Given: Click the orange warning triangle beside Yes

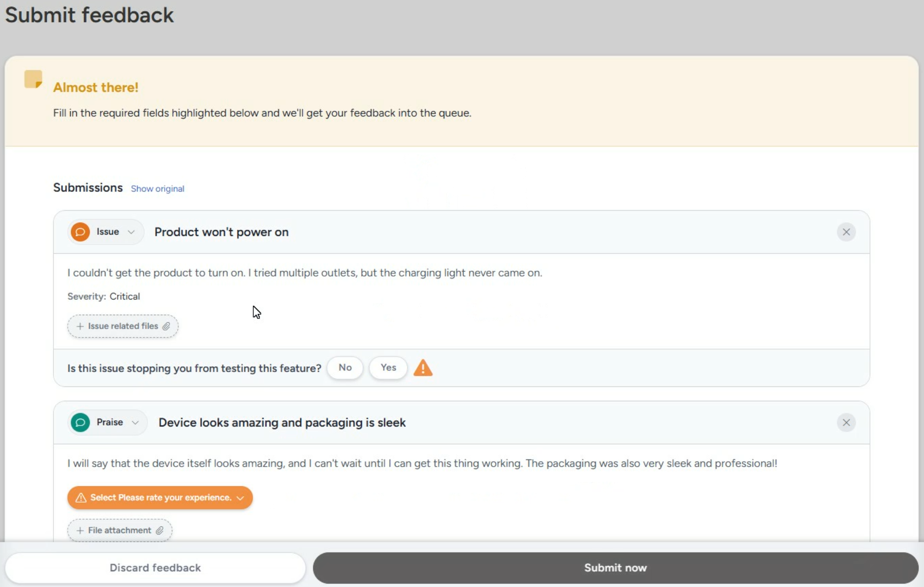Looking at the screenshot, I should (x=423, y=368).
